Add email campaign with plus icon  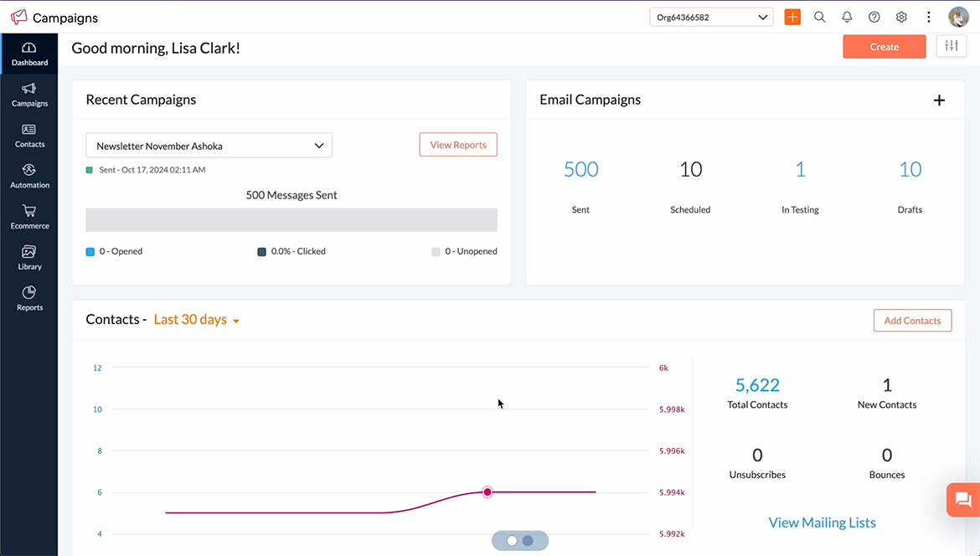939,100
